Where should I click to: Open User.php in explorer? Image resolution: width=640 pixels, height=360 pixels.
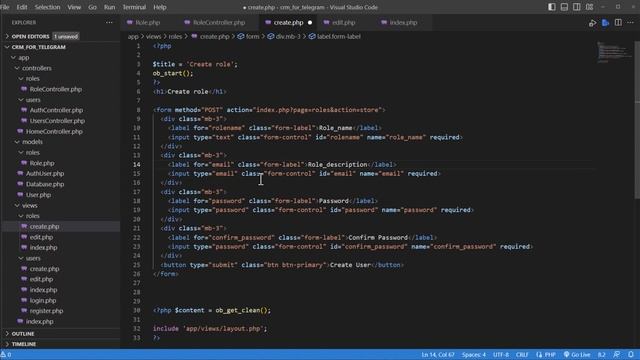38,195
